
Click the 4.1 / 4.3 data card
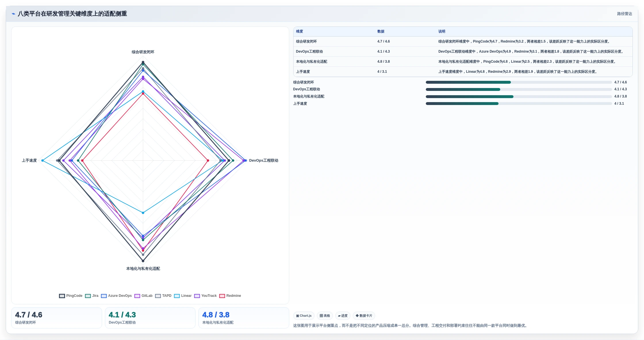click(150, 318)
